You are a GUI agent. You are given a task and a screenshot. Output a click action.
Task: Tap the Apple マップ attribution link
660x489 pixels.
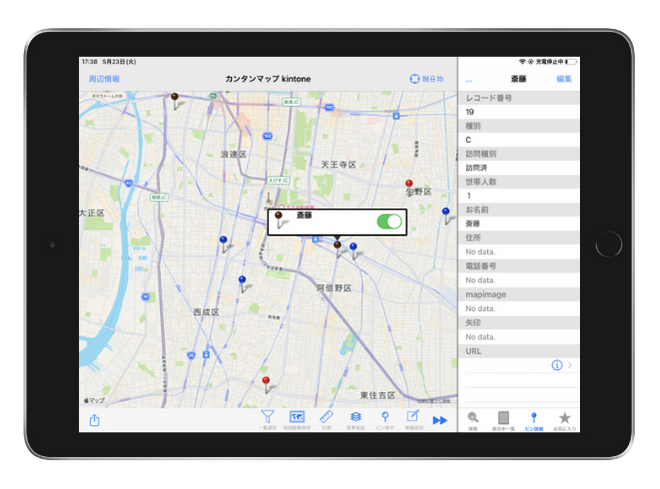click(x=94, y=400)
